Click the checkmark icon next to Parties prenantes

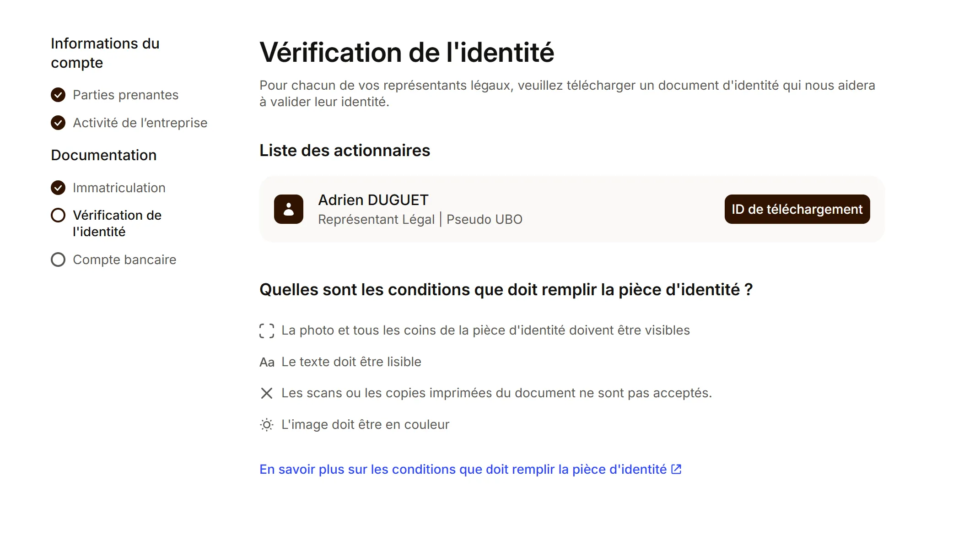point(58,95)
